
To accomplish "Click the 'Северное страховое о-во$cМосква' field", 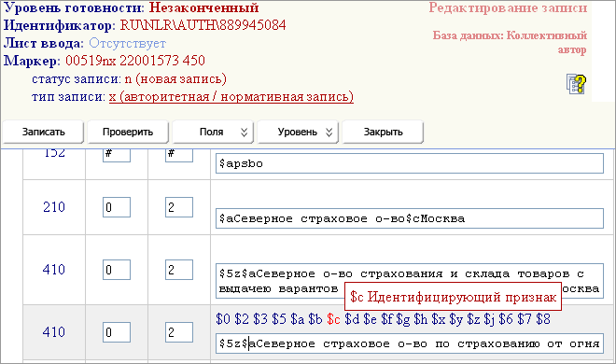I will 410,218.
